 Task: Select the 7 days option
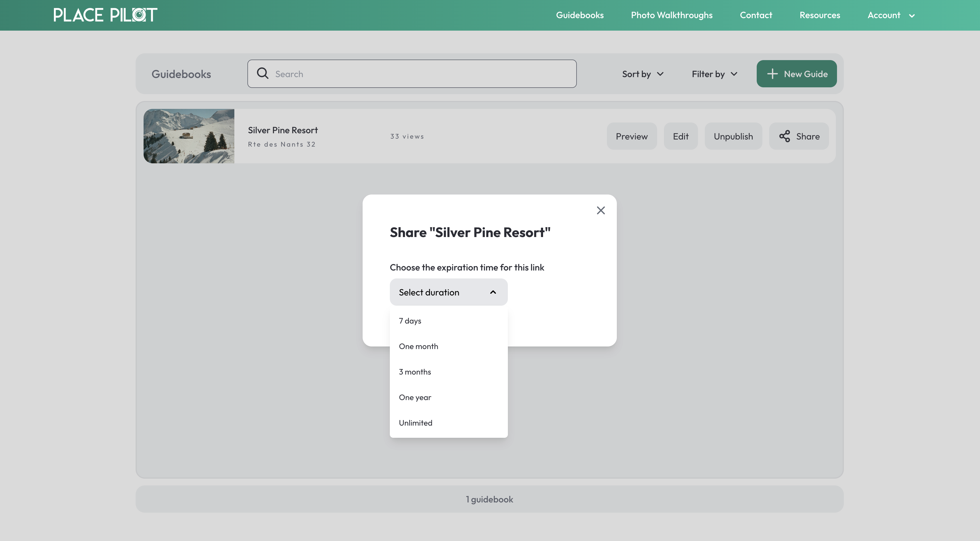coord(410,320)
